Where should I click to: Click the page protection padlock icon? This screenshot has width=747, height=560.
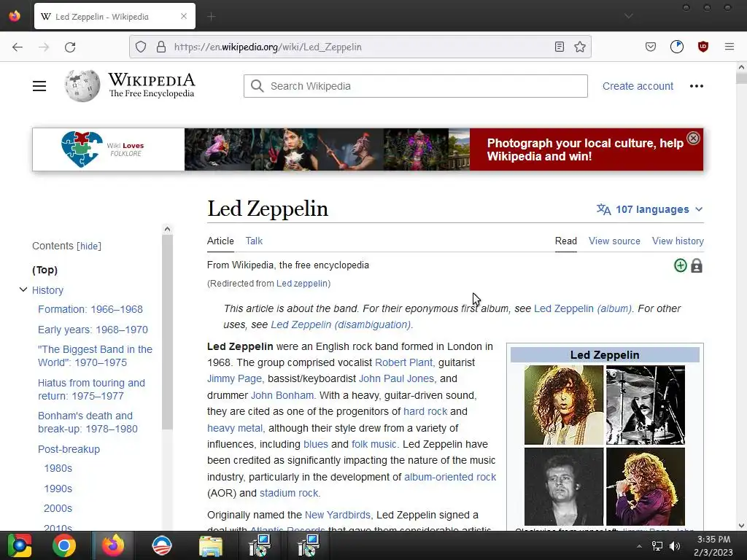point(697,265)
